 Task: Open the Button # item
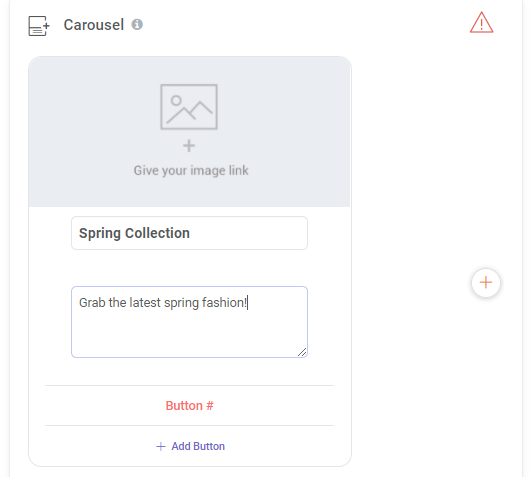[190, 406]
